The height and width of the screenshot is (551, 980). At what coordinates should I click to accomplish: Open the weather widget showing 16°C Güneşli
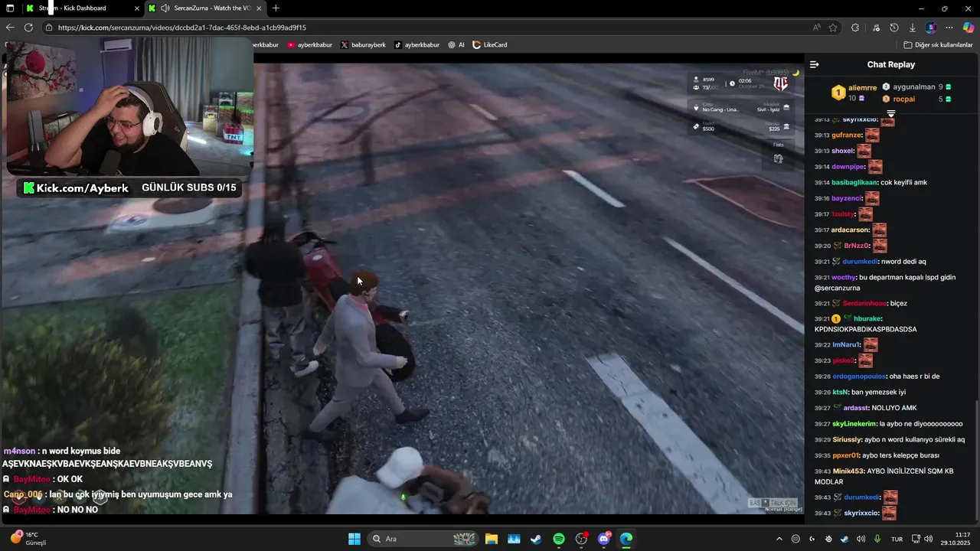point(29,539)
